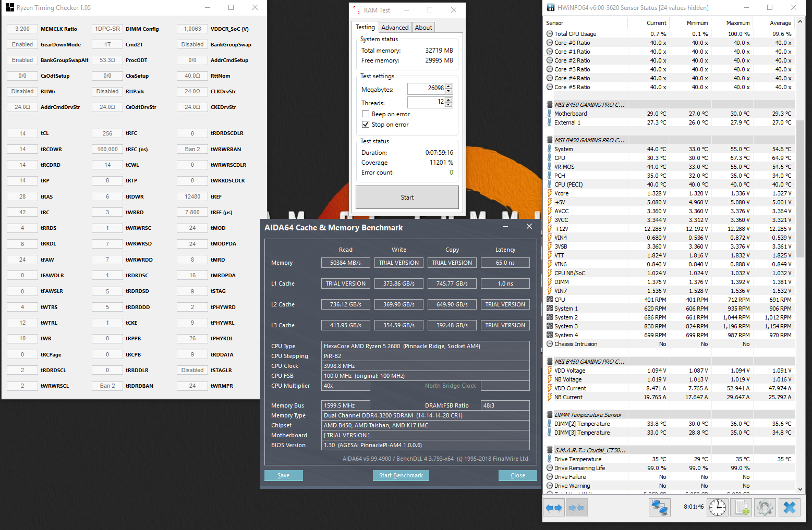The height and width of the screenshot is (530, 812).
Task: Minimize AIDA64 Cache & Memory Benchmark window
Action: [505, 227]
